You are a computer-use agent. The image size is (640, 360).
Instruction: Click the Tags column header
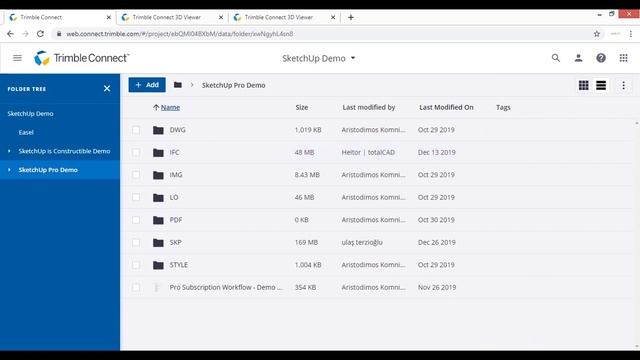pos(503,107)
